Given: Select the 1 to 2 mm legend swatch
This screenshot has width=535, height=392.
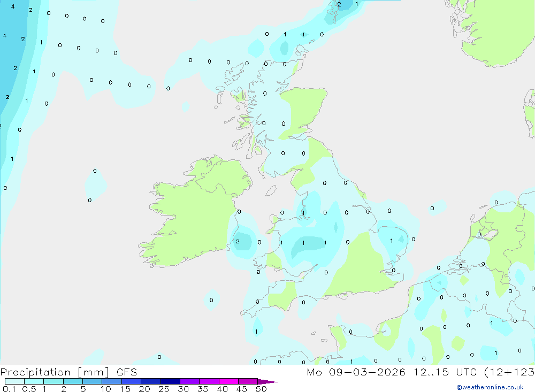Looking at the screenshot, I should click(x=53, y=381).
